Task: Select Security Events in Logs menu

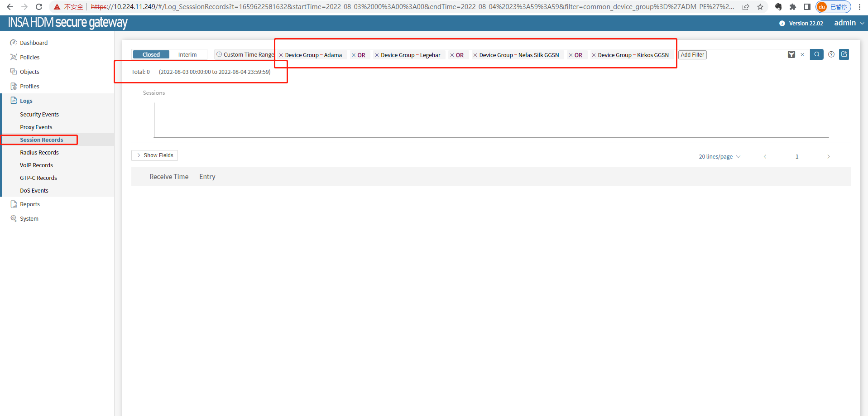Action: pos(39,115)
